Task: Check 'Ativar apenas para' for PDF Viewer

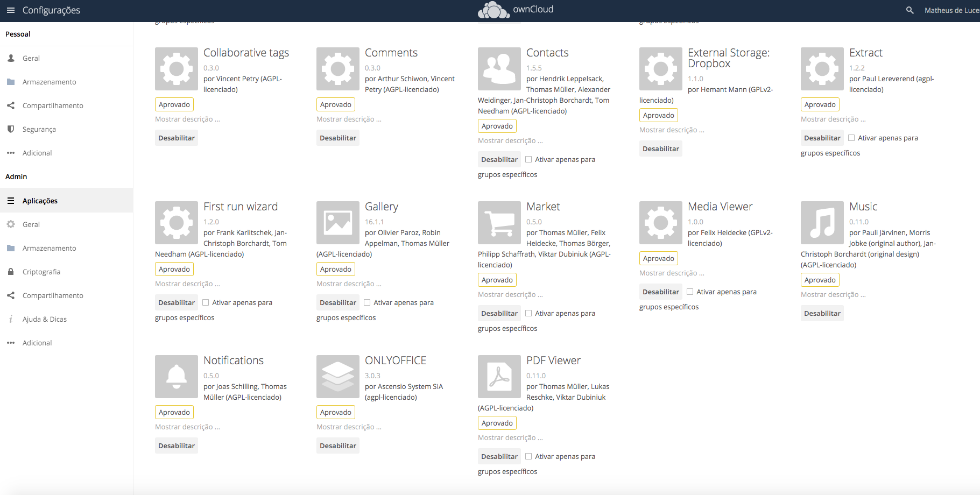Action: pos(528,456)
